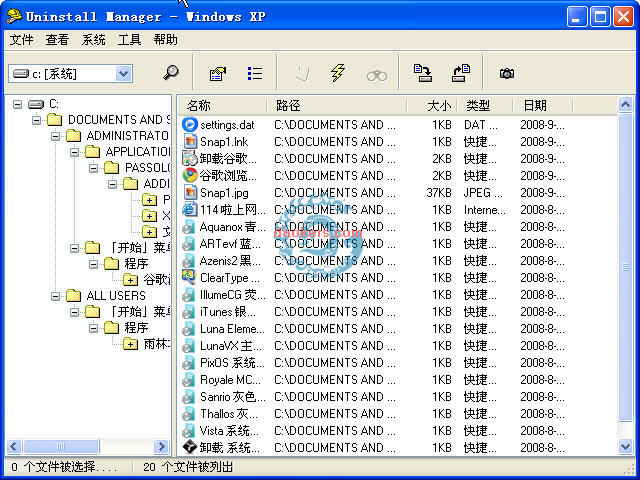Collapse the DOCUMENTS AND folder node

36,120
